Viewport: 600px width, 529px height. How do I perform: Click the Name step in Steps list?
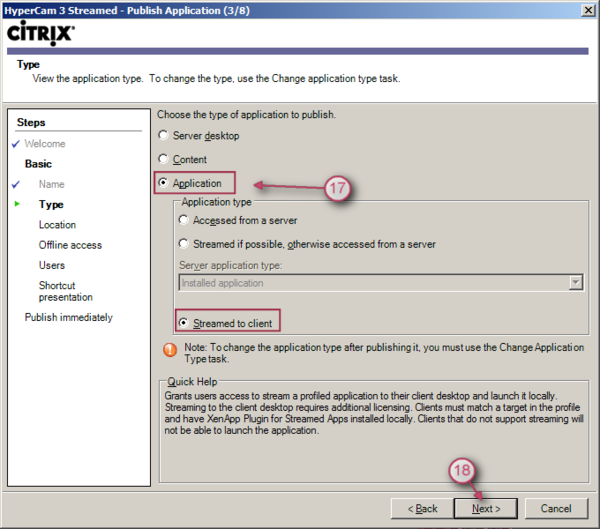coord(52,184)
